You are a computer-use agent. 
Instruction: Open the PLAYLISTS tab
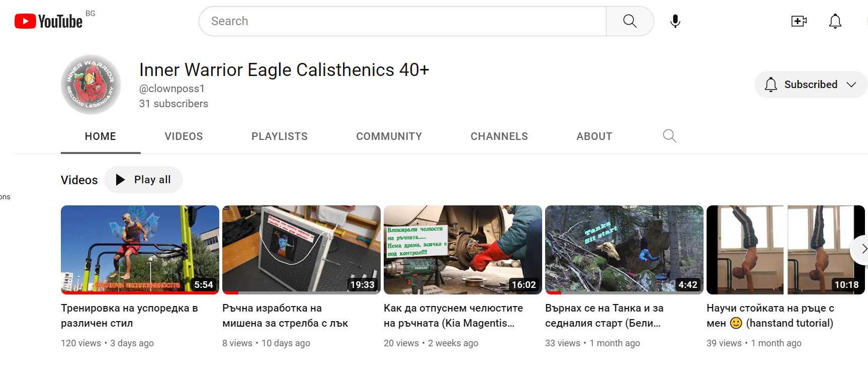click(x=280, y=136)
